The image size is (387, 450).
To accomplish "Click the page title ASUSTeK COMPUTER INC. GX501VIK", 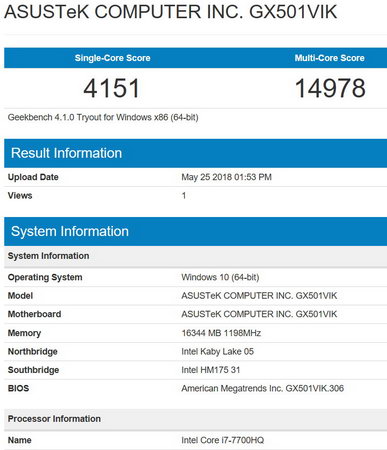I will click(170, 12).
